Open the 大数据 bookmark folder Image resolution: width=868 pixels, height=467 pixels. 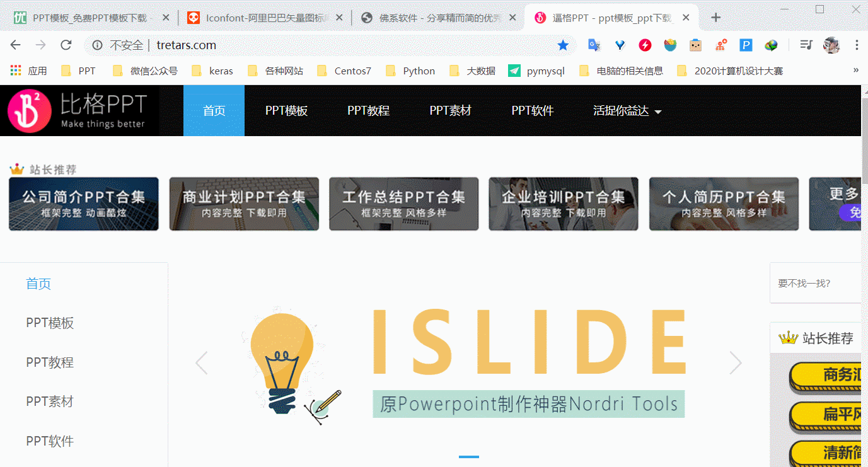[x=472, y=71]
